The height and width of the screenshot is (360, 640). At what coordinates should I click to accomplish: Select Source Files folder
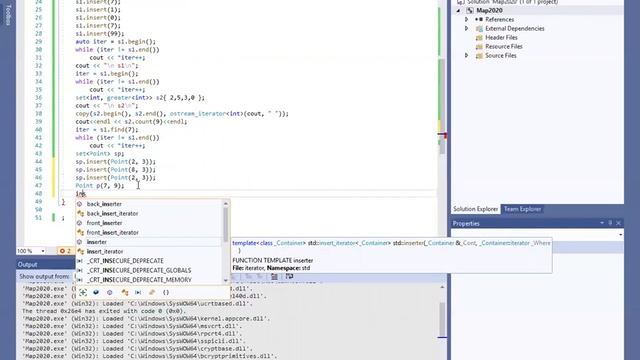point(501,56)
